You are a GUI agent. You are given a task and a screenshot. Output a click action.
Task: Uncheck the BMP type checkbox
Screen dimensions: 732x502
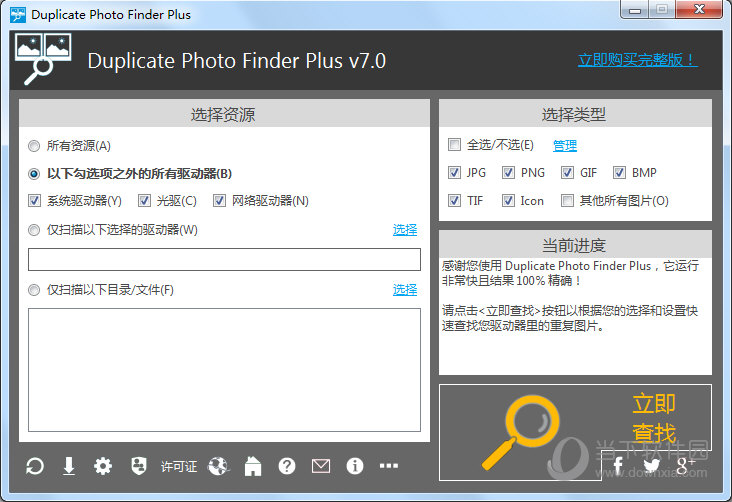point(619,173)
